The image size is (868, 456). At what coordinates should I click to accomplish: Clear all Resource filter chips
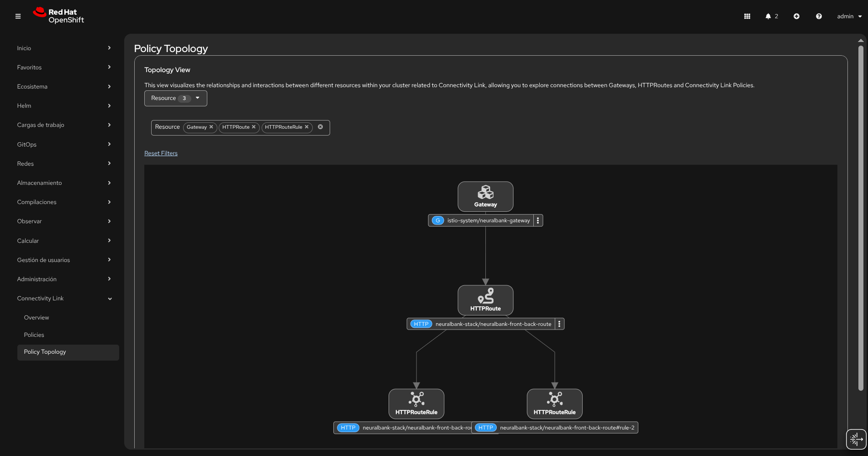(321, 127)
